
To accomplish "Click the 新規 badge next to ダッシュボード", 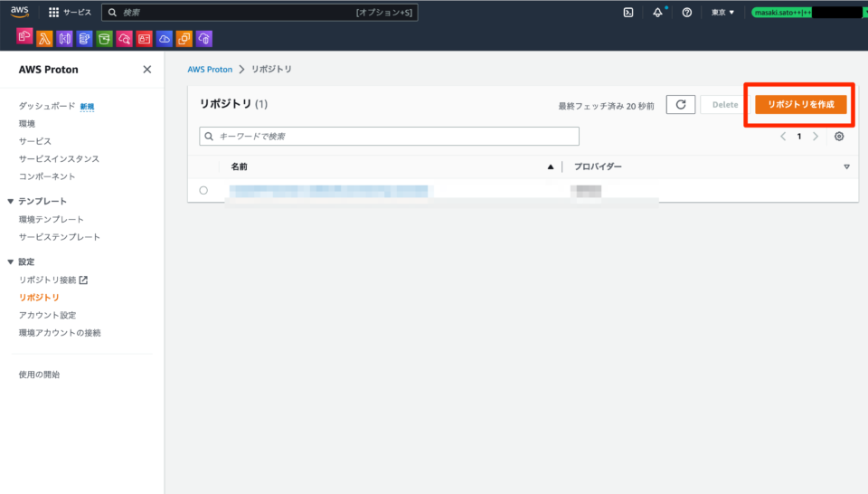I will tap(87, 107).
